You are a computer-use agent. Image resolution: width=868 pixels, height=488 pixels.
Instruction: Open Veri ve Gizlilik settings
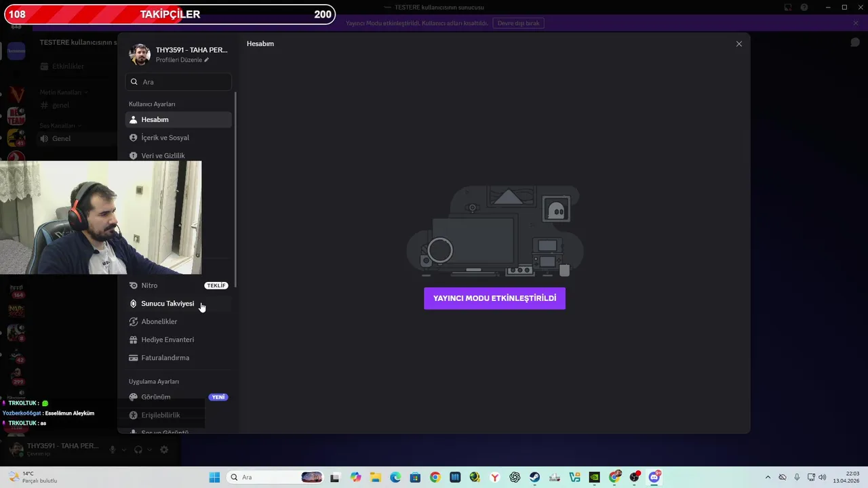(178, 155)
